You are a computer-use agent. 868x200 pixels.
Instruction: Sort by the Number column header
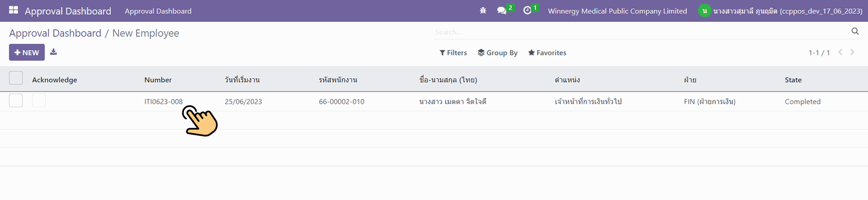(158, 80)
